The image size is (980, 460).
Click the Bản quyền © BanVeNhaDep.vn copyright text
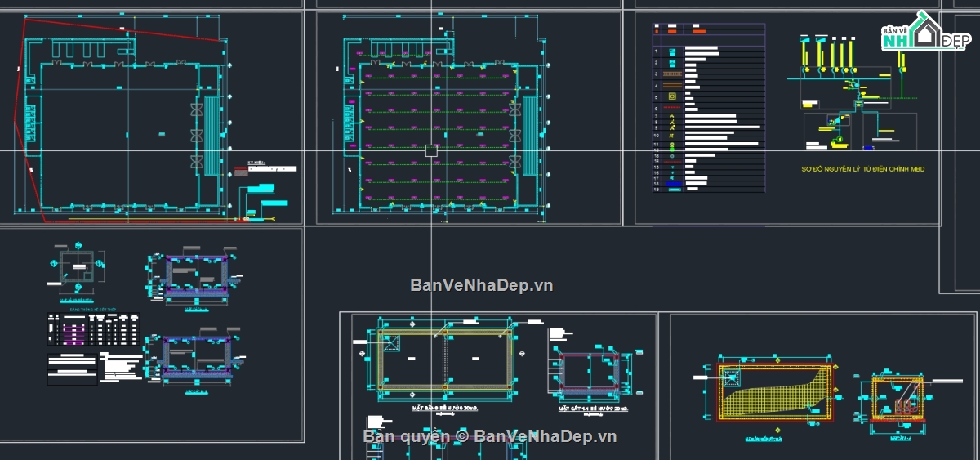(490, 436)
